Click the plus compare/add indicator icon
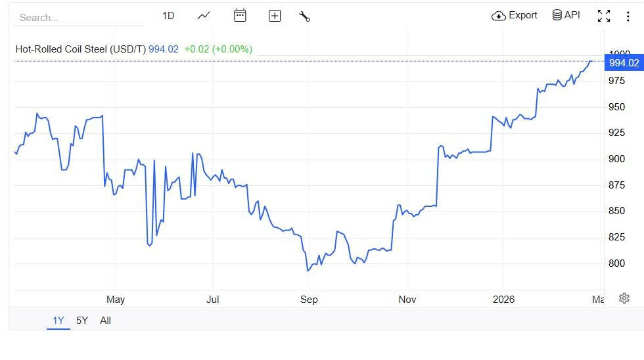The width and height of the screenshot is (644, 360). (275, 16)
